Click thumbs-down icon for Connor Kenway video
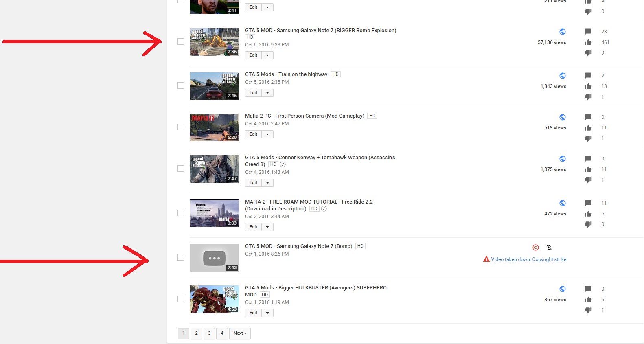Viewport: 644px width, 344px height. 588,180
